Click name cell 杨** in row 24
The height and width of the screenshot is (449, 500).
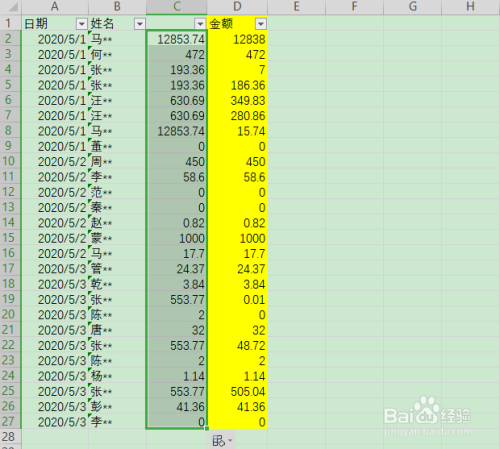click(117, 376)
